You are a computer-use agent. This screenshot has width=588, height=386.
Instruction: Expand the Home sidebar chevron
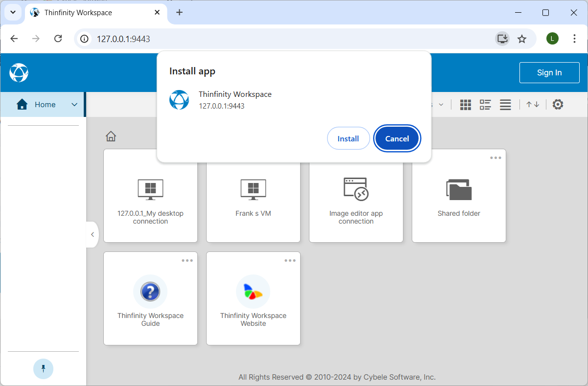(74, 105)
